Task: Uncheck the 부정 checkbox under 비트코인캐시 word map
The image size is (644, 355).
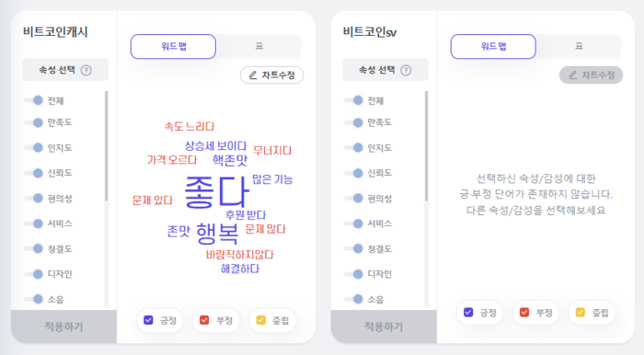Action: [204, 320]
